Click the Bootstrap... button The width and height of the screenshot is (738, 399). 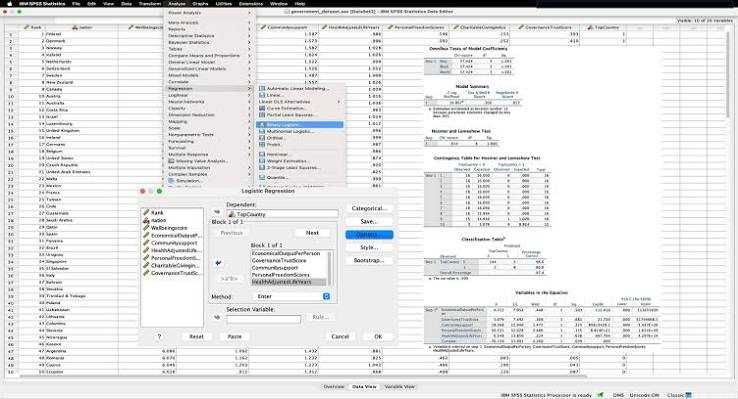[369, 260]
